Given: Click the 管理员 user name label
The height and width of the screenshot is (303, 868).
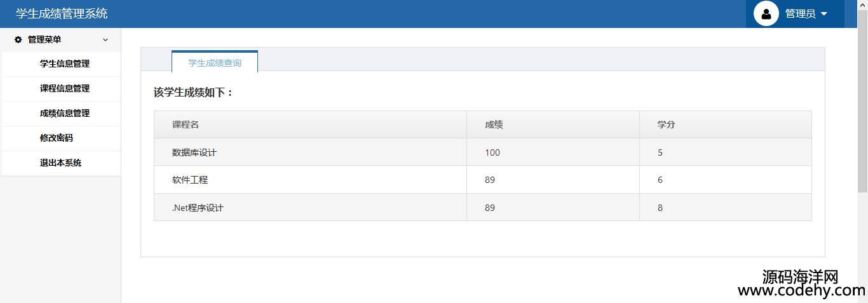Looking at the screenshot, I should point(800,13).
